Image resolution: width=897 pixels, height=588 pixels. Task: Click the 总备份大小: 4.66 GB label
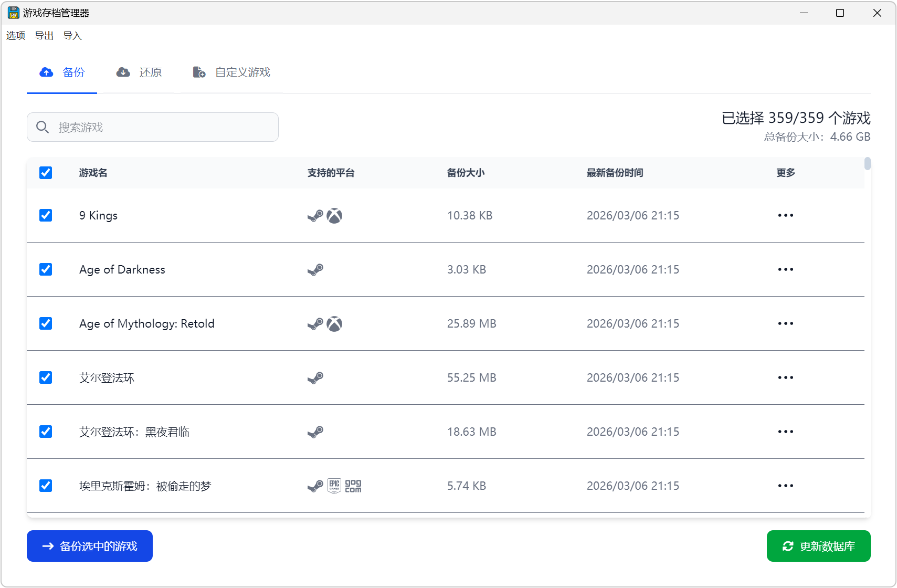817,136
